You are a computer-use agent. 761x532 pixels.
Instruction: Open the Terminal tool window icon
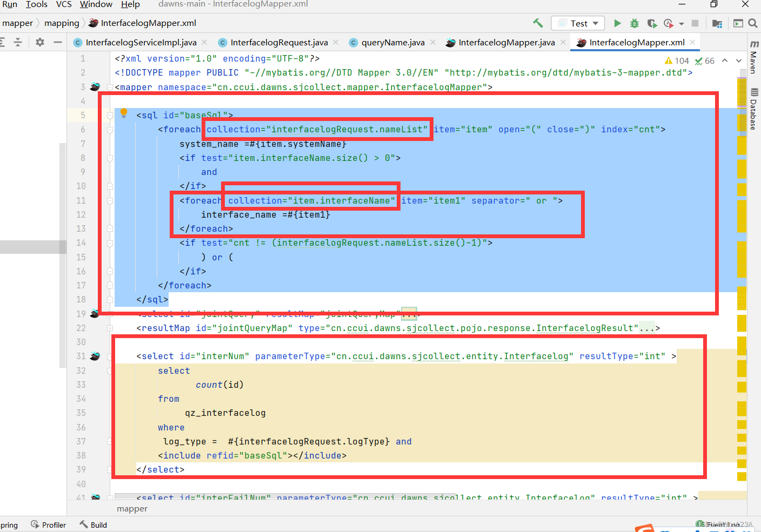738,23
